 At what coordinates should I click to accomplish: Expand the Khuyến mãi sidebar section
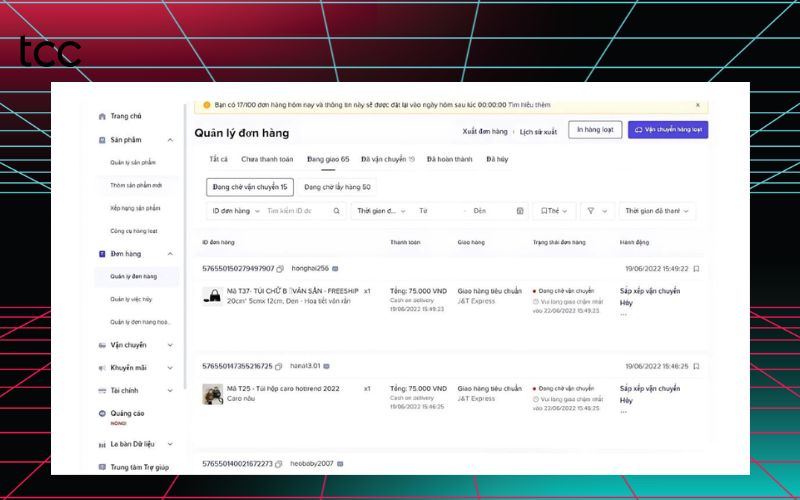(170, 368)
